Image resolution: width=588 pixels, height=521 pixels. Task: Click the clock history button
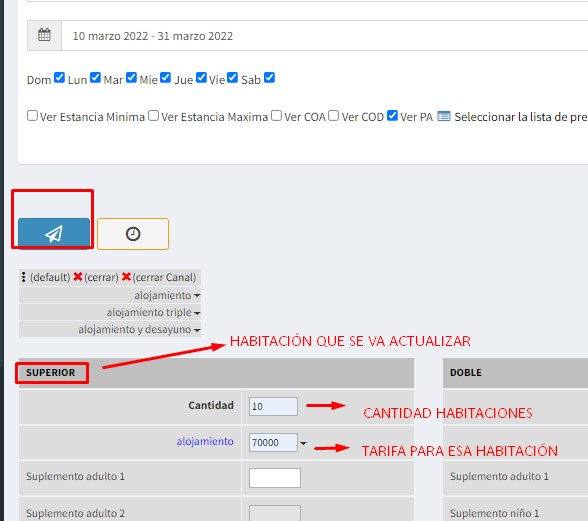133,234
